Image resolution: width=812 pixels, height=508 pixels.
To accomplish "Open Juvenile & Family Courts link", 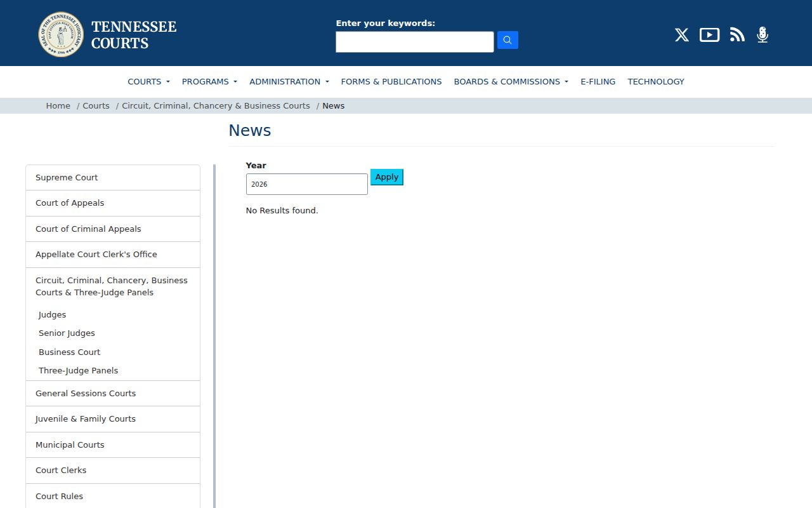I will (x=113, y=419).
